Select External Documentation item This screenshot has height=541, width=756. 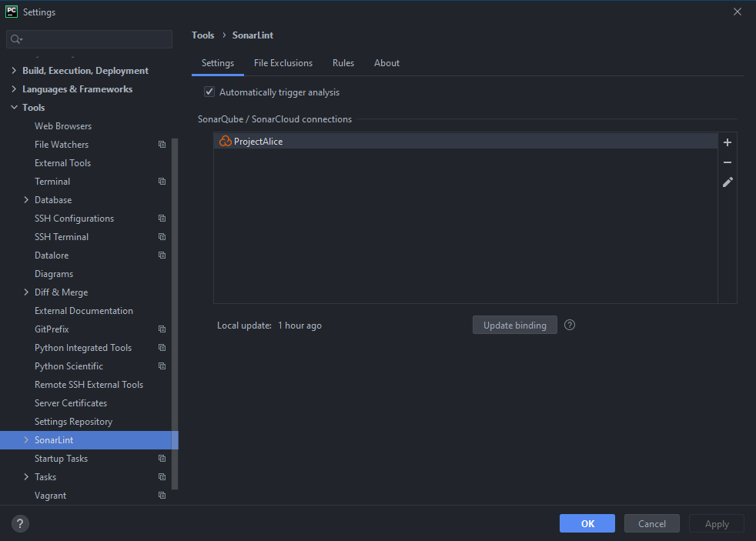point(84,311)
